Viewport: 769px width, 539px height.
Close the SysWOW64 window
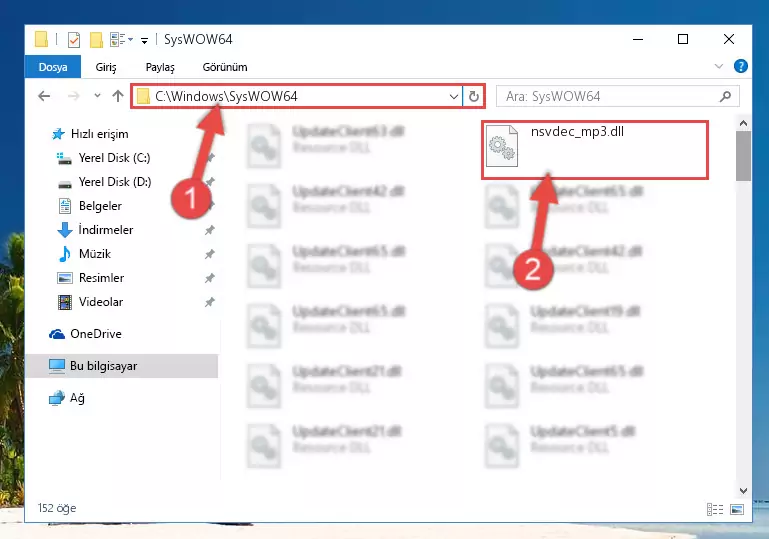(729, 39)
